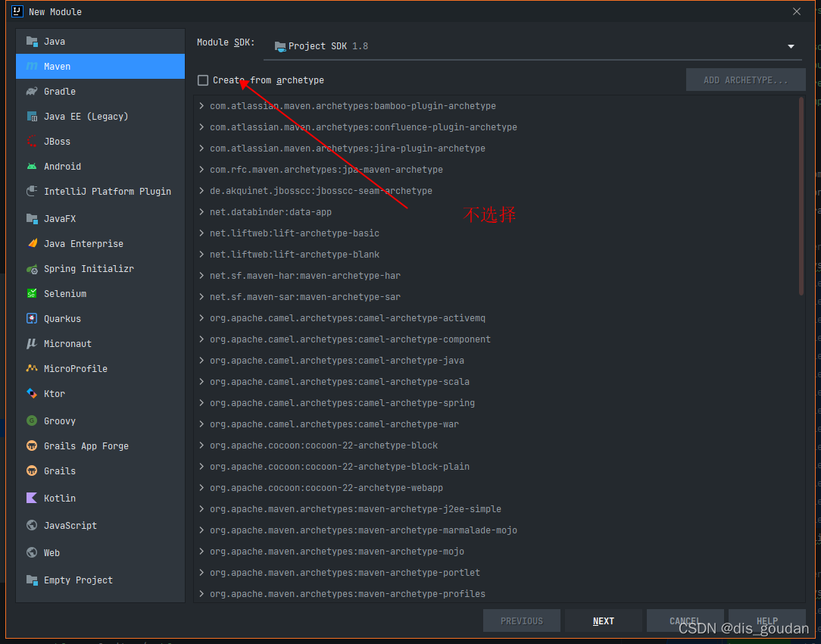Image resolution: width=821 pixels, height=644 pixels.
Task: Select the Grails icon
Action: pyautogui.click(x=32, y=470)
